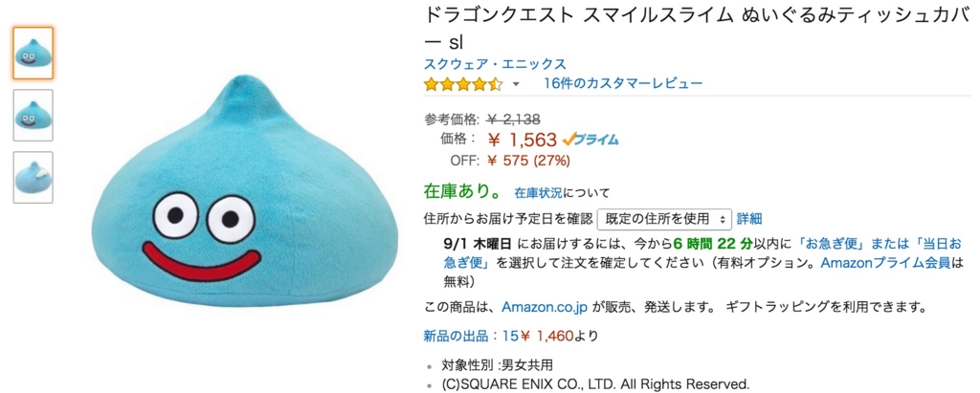Click the 詳細 link beside address selector
This screenshot has width=980, height=393.
coord(749,219)
